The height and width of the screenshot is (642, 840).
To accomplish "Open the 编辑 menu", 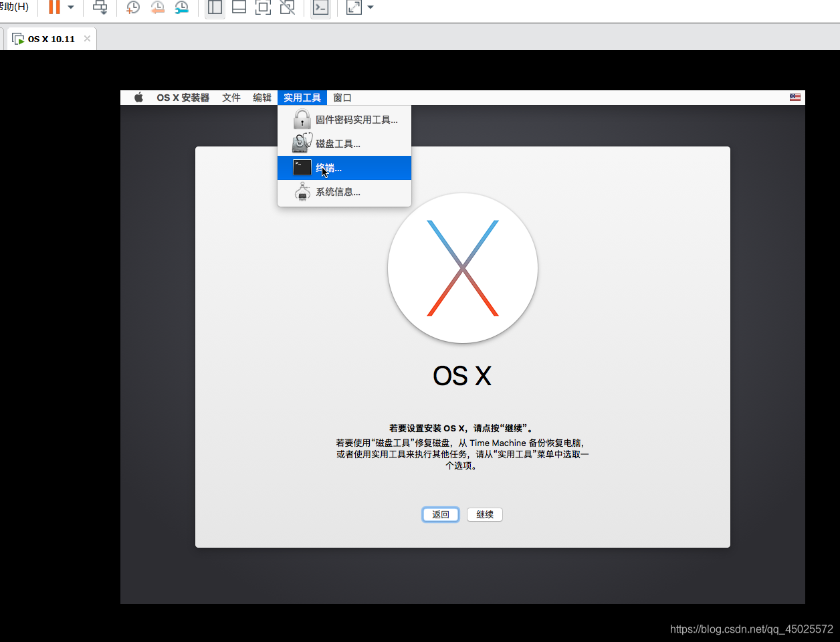I will pyautogui.click(x=262, y=98).
